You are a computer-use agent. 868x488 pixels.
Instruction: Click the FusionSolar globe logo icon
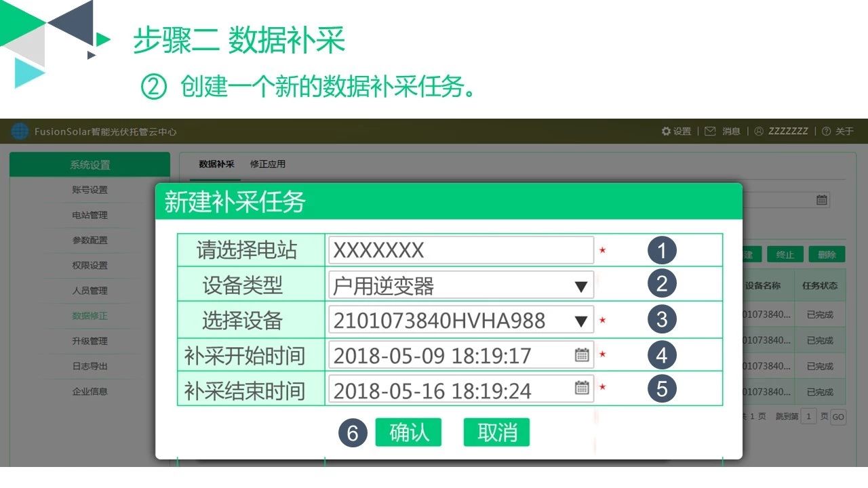[19, 131]
